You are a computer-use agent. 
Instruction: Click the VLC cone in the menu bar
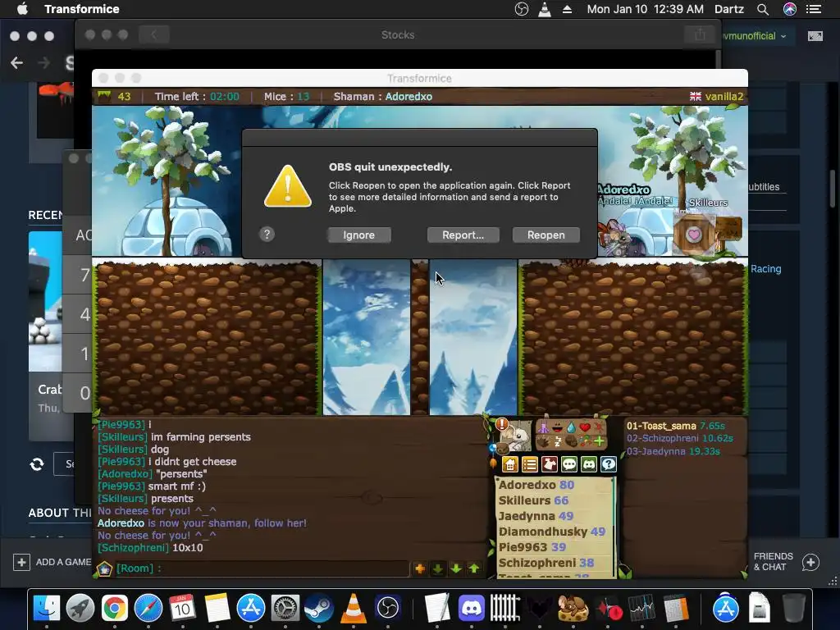pos(545,9)
